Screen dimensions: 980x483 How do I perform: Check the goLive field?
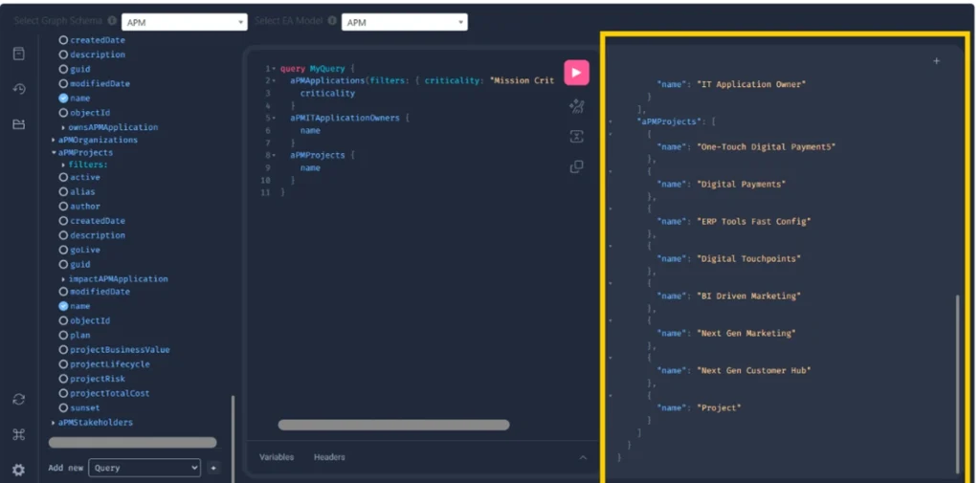tap(63, 250)
